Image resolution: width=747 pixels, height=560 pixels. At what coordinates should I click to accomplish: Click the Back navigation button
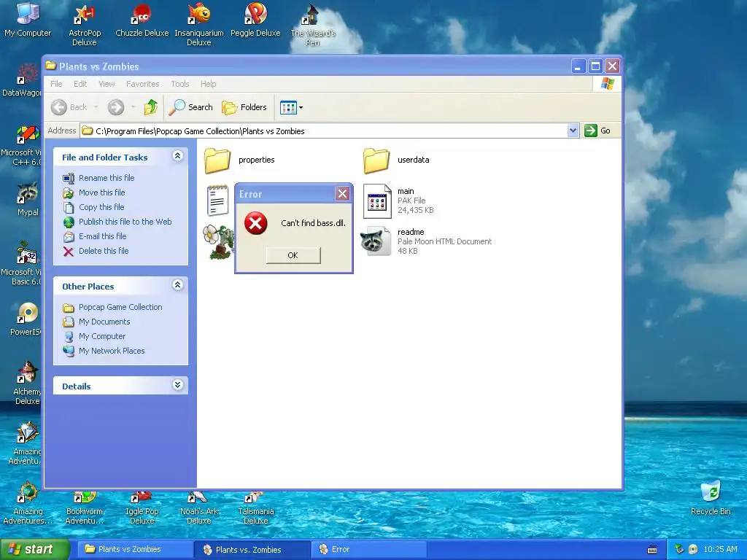[69, 107]
